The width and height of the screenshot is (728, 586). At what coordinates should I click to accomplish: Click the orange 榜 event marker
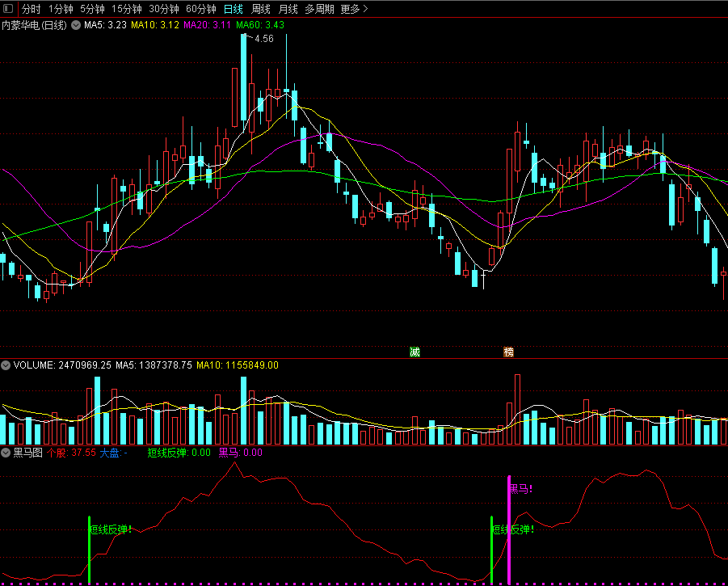pos(508,352)
